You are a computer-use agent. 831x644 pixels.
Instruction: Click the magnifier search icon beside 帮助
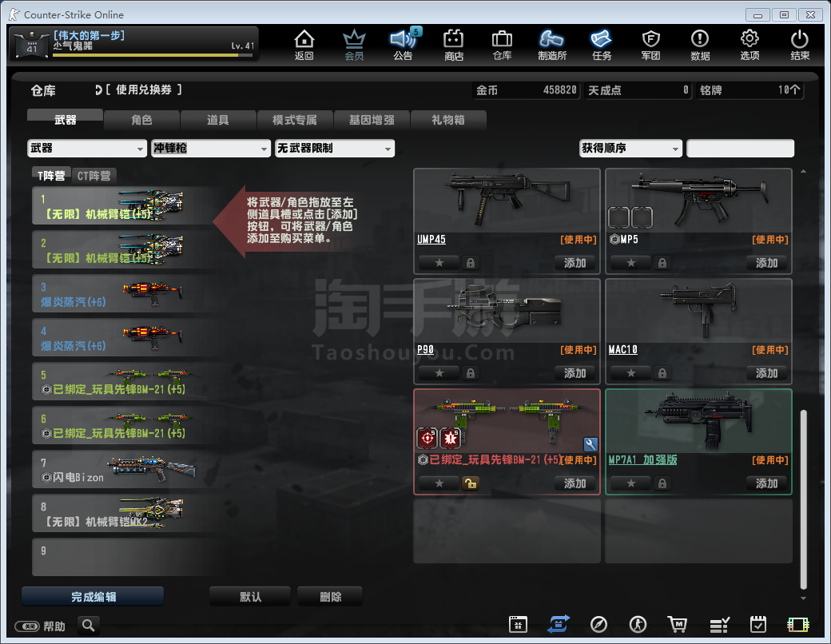pos(89,626)
